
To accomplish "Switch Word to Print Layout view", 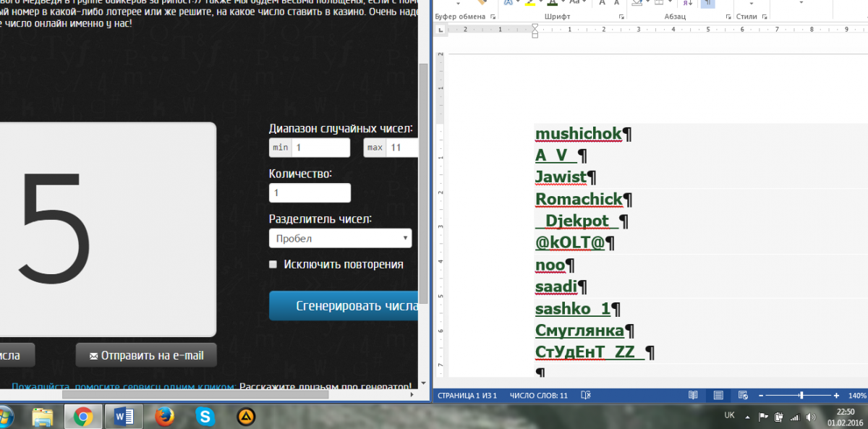I will pos(718,396).
